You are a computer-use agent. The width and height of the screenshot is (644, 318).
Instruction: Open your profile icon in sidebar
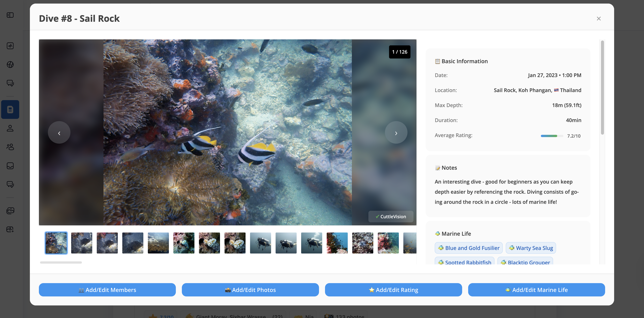coord(10,128)
